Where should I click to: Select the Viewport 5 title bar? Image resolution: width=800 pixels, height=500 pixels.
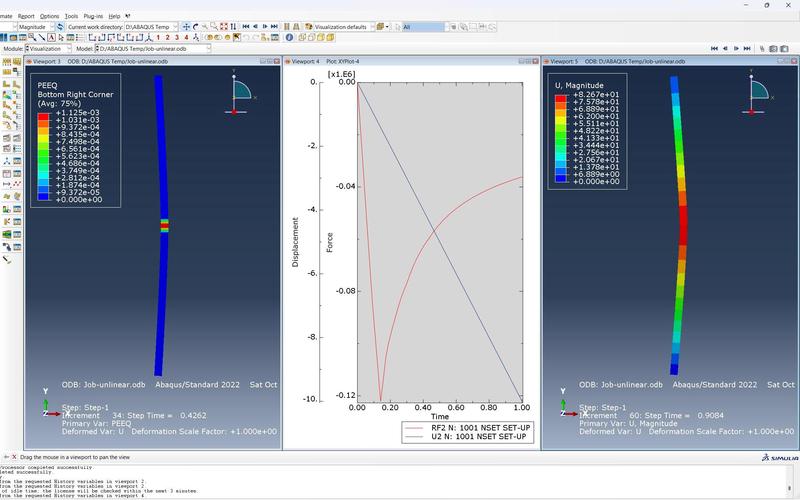click(670, 61)
